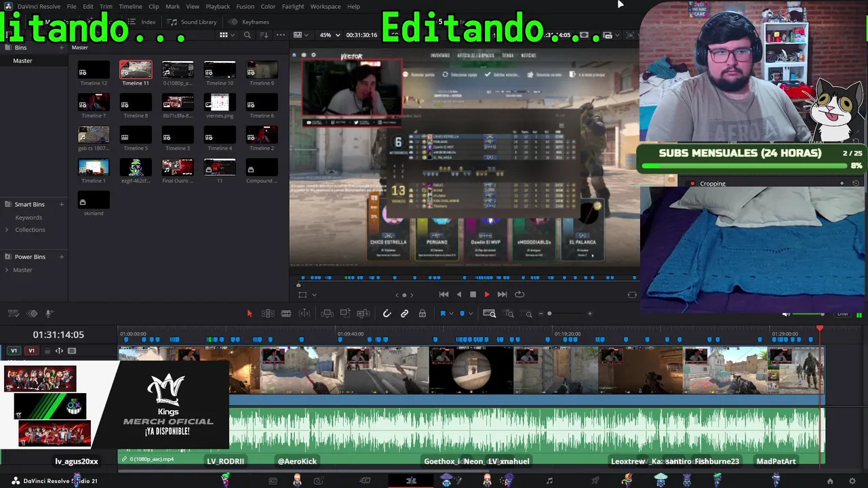Add a new bin with plus icon
The width and height of the screenshot is (868, 488).
click(x=62, y=47)
